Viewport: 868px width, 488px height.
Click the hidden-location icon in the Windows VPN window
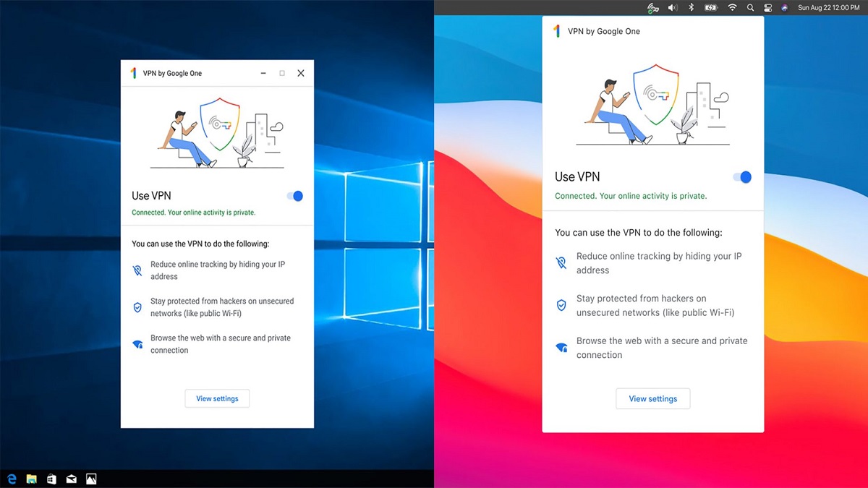[x=137, y=270]
